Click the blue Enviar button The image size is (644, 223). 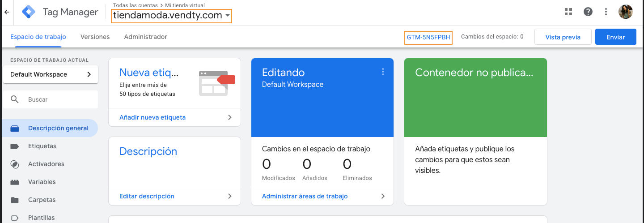click(x=616, y=37)
